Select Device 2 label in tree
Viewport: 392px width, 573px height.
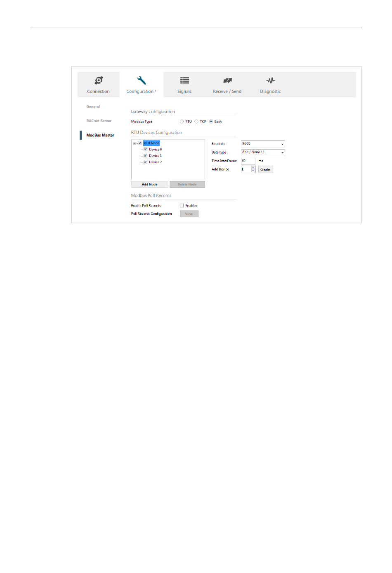(155, 162)
